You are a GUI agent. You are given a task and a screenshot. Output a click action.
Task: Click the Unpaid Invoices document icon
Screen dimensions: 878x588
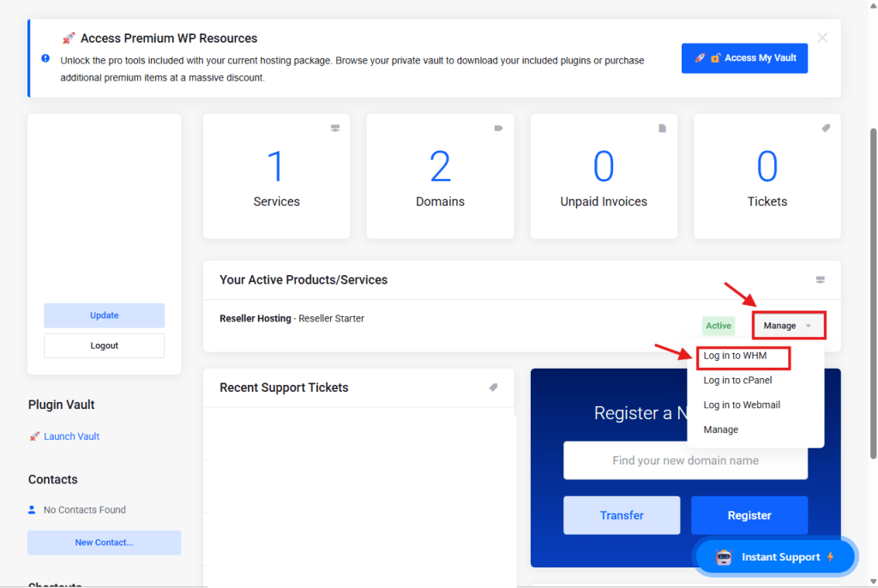click(662, 129)
